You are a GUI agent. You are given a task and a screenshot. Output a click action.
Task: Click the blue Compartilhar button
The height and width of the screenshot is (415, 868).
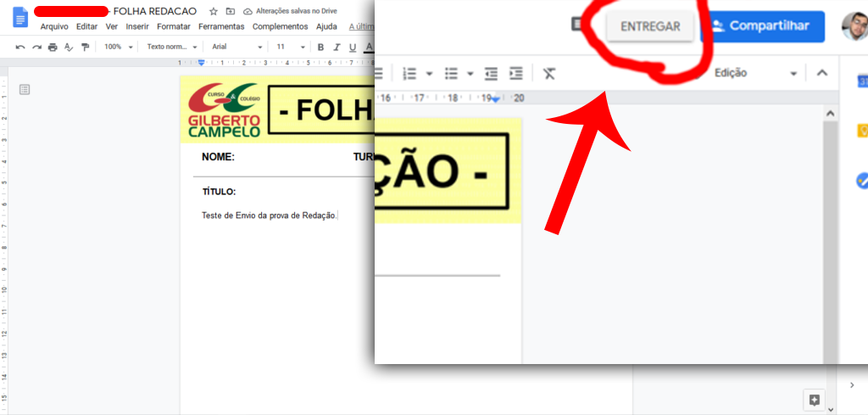(763, 26)
